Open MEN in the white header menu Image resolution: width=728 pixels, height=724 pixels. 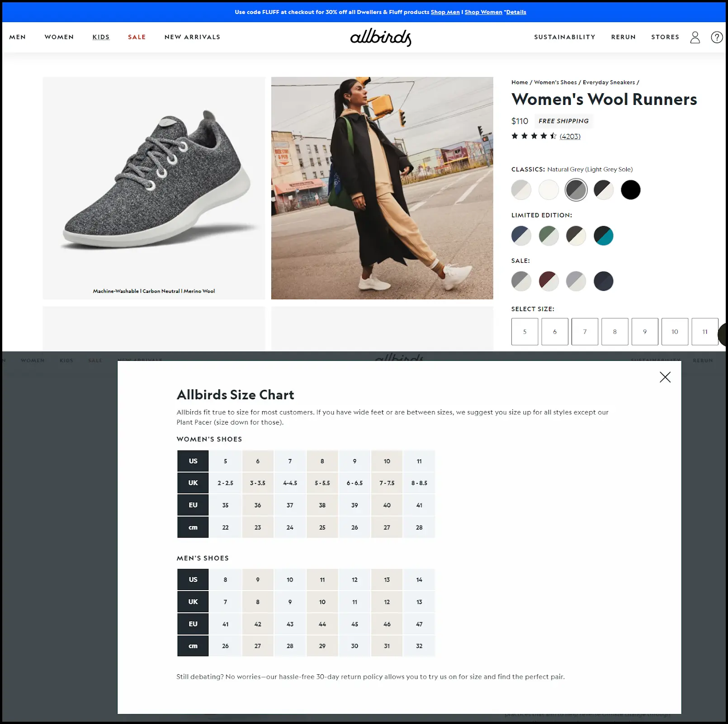click(x=18, y=37)
